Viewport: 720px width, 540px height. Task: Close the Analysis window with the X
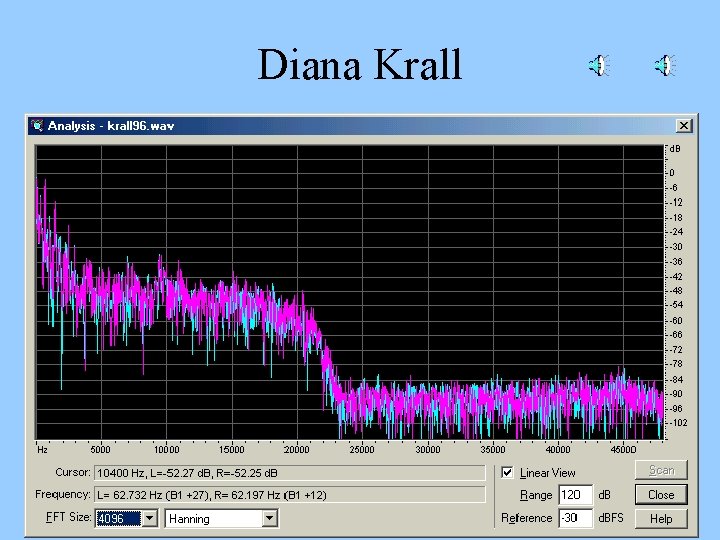[684, 125]
